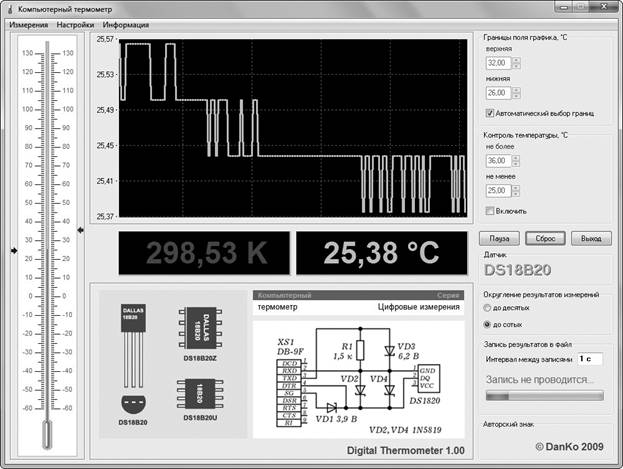Adjust the не менее temperature spinner
The image size is (623, 469).
point(516,190)
